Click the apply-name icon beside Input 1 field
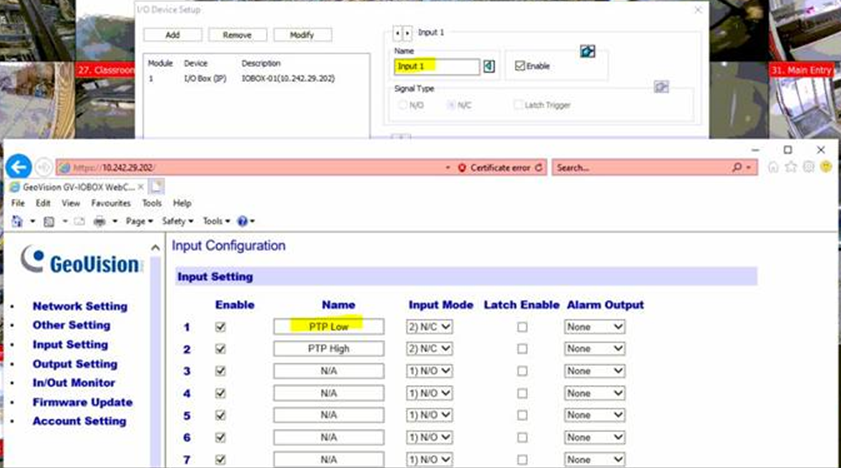Viewport: 841px width, 468px height. [489, 66]
